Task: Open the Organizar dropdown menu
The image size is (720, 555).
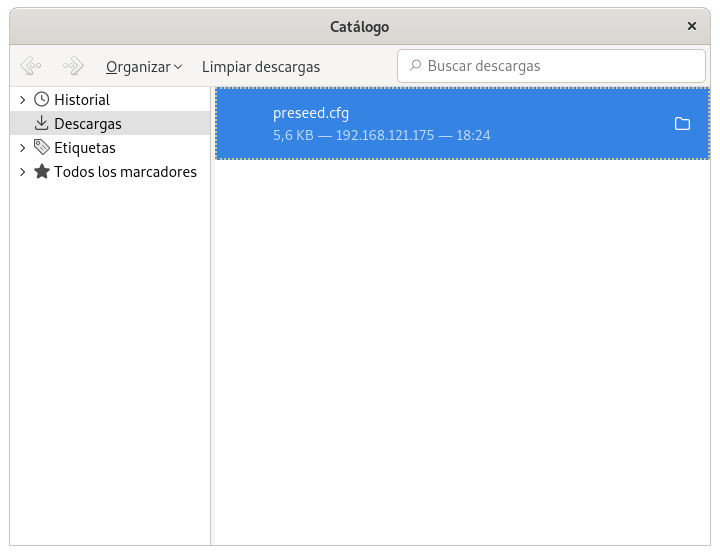Action: point(144,67)
